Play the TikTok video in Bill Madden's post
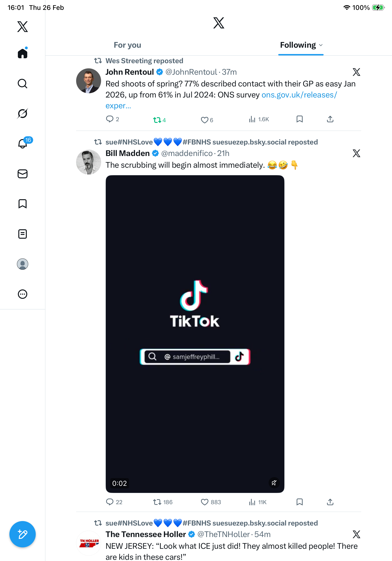This screenshot has height=561, width=392. [195, 334]
